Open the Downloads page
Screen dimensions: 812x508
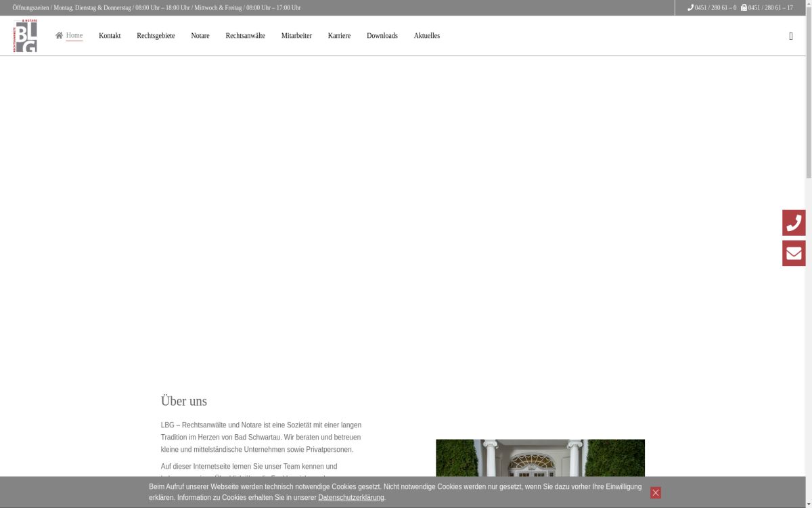point(382,36)
